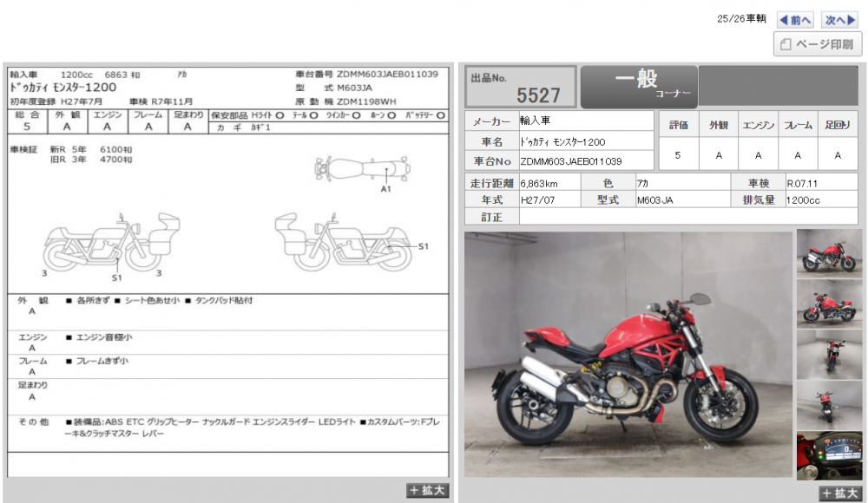Click the 外観 header in the right grade table
This screenshot has height=503, width=868.
pos(719,125)
